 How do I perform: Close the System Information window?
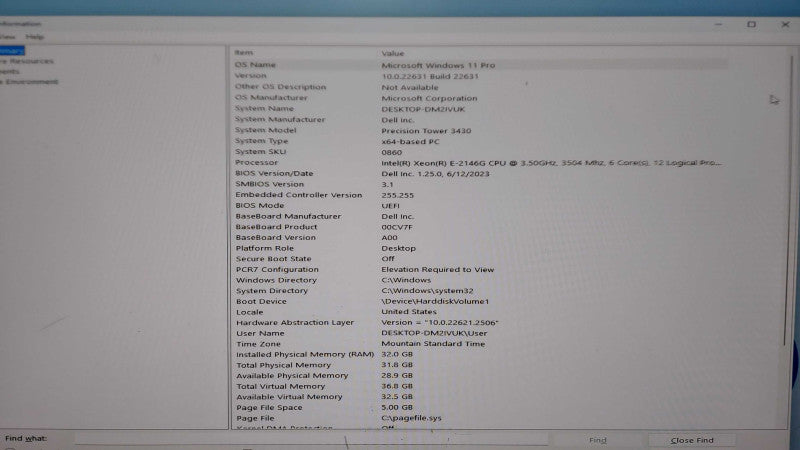click(x=785, y=24)
